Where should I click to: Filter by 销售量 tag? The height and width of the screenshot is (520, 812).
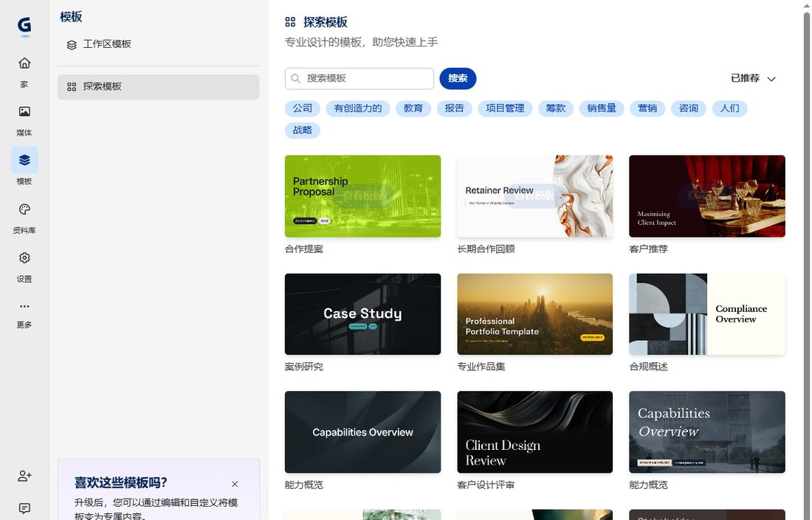602,108
